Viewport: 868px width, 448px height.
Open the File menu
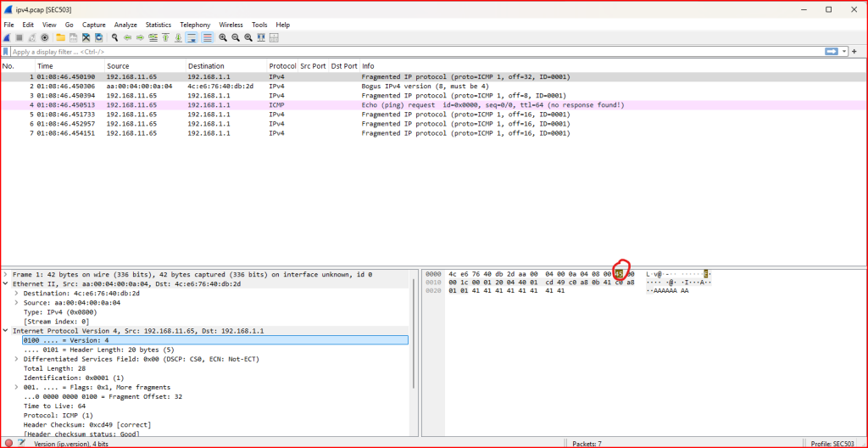[8, 25]
